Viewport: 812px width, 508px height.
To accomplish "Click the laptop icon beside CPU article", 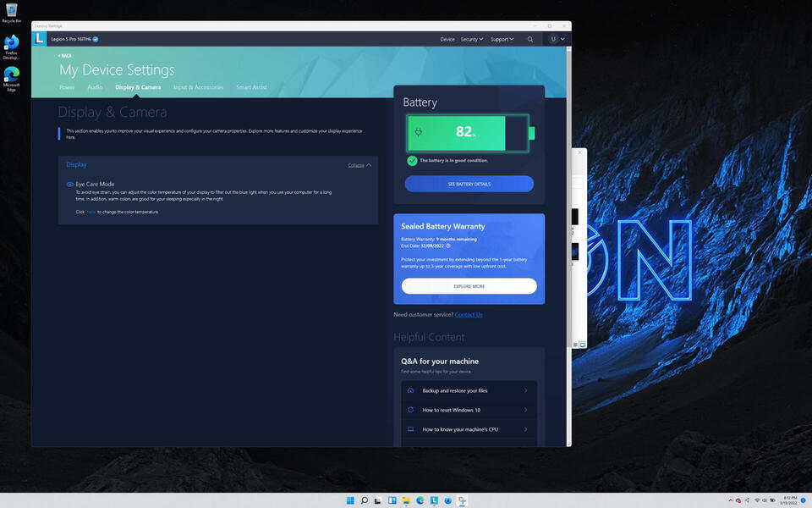I will point(411,429).
